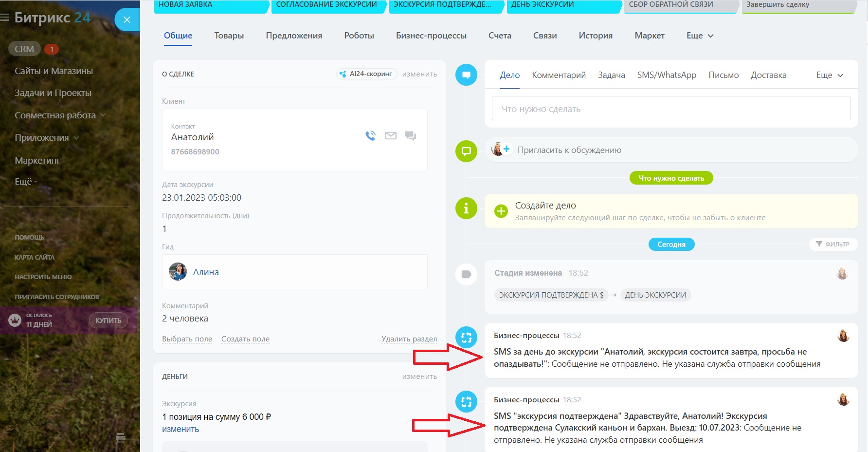Open the Предложения tab
The image size is (868, 452).
[x=294, y=36]
